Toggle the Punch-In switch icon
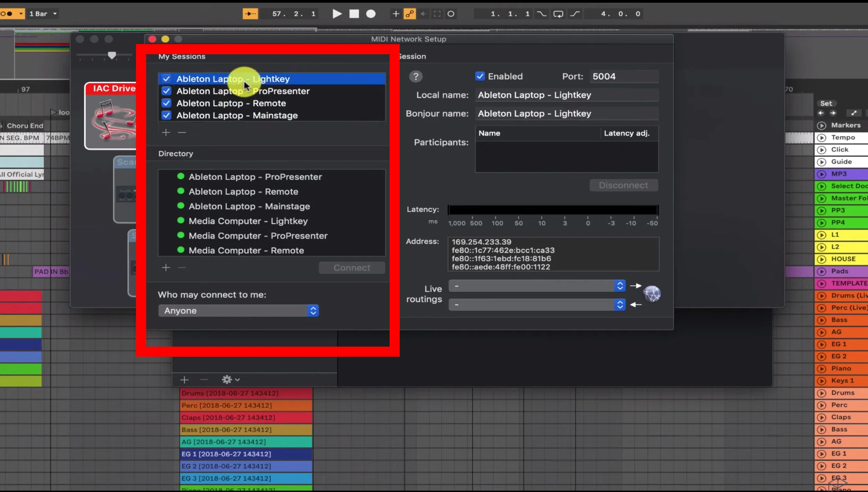The image size is (868, 492). point(541,14)
